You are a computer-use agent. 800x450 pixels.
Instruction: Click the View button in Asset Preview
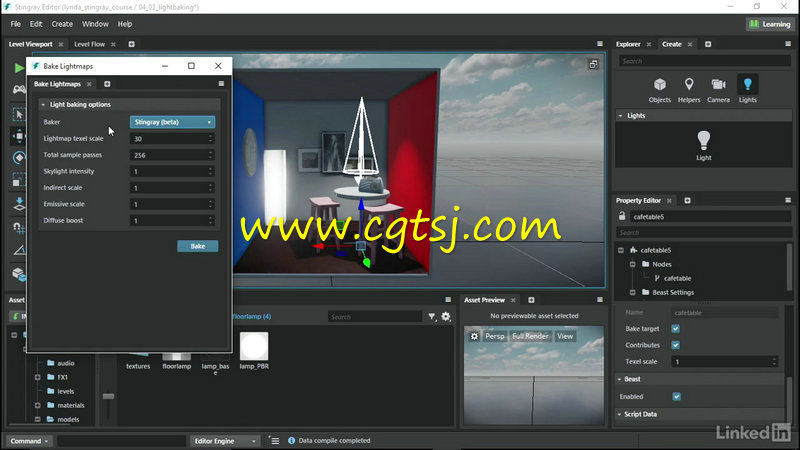565,336
